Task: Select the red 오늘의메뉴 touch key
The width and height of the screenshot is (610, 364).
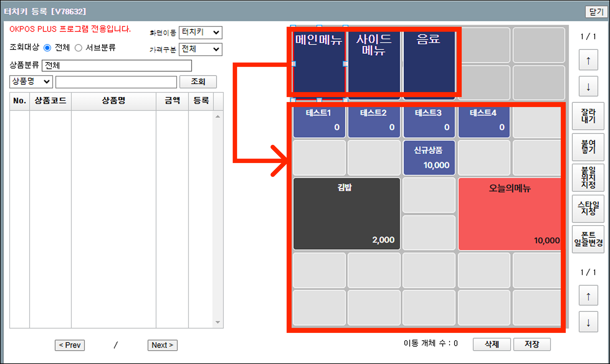Action: tap(509, 214)
